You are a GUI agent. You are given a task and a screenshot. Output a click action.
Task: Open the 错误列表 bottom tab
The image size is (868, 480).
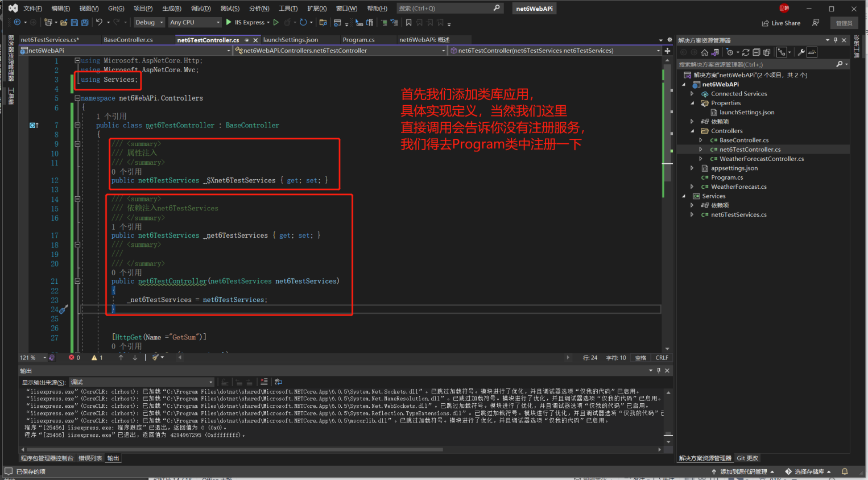click(x=90, y=458)
